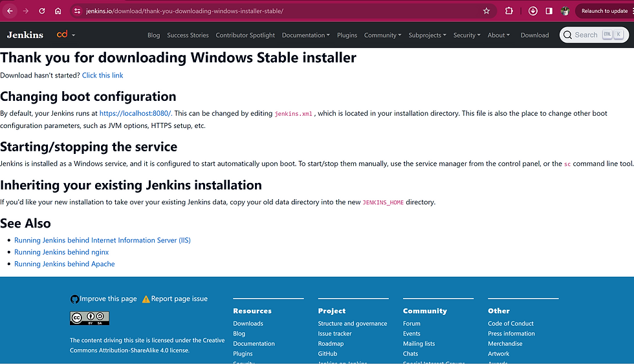634x364 pixels.
Task: Click the Improve this page link
Action: [108, 299]
